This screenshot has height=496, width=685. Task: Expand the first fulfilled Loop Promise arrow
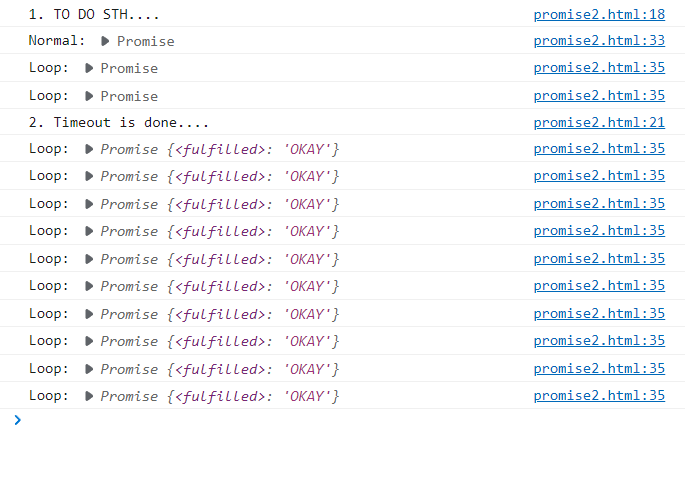click(x=90, y=149)
